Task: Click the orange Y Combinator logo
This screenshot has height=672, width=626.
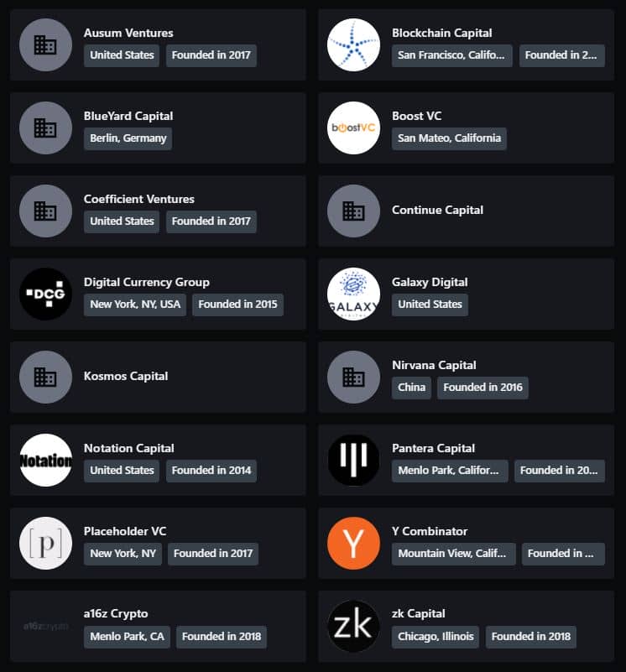Action: tap(353, 543)
